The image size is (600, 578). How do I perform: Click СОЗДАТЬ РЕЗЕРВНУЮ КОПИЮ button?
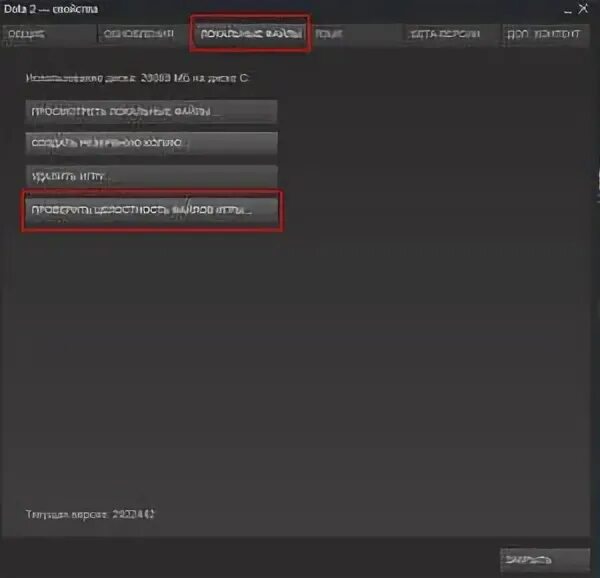[x=152, y=143]
